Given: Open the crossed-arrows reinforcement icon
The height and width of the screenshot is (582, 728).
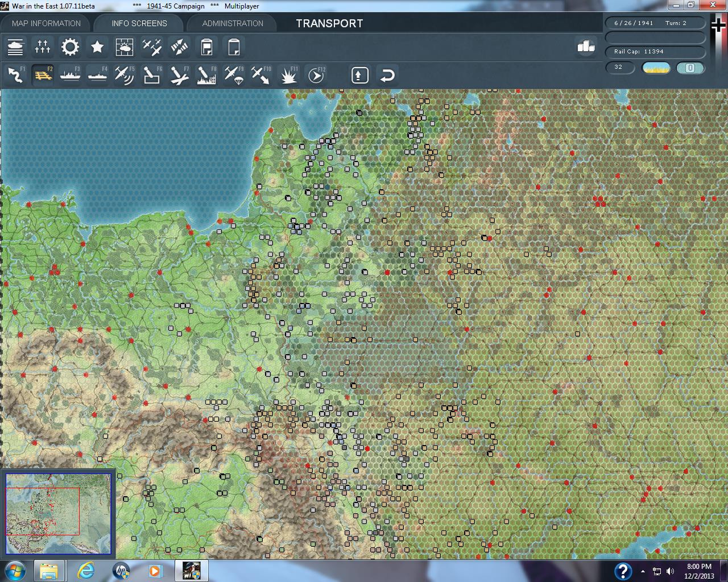Looking at the screenshot, I should (x=179, y=47).
